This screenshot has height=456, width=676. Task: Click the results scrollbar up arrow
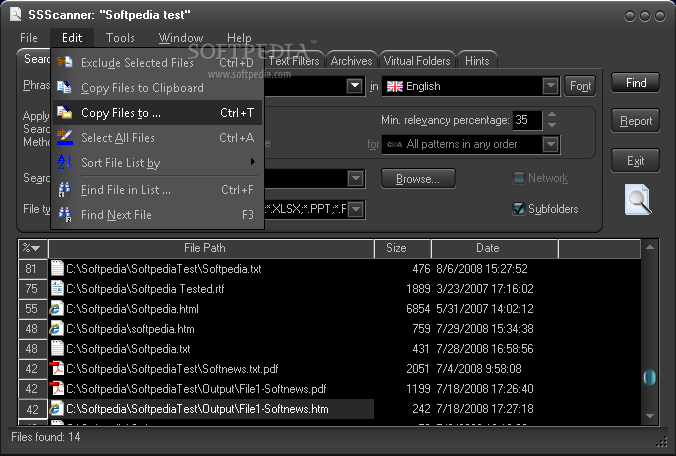pyautogui.click(x=650, y=247)
